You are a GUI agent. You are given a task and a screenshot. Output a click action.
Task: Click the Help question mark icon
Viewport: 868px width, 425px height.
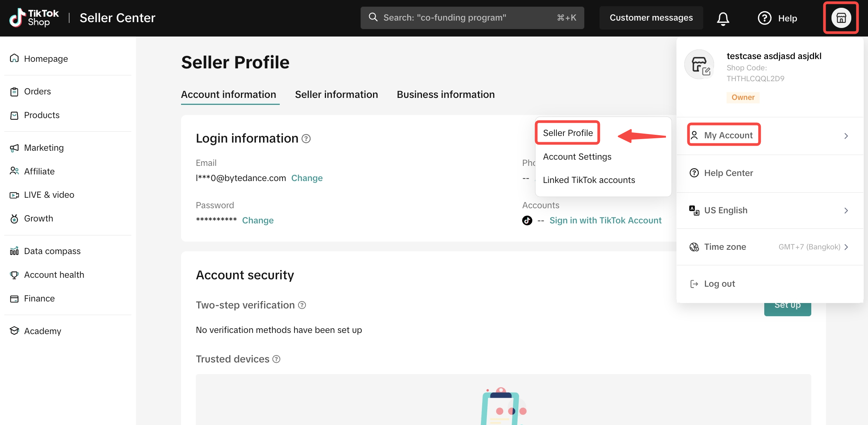tap(765, 18)
